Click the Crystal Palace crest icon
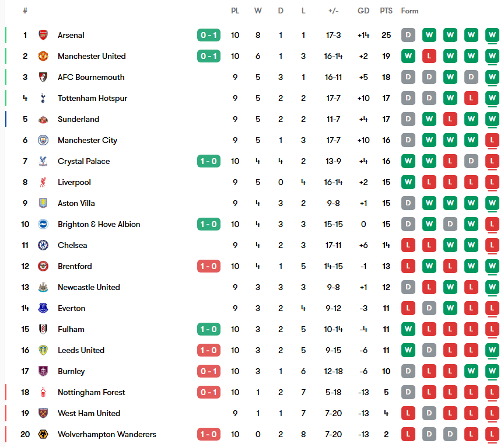The image size is (504, 447). point(43,161)
